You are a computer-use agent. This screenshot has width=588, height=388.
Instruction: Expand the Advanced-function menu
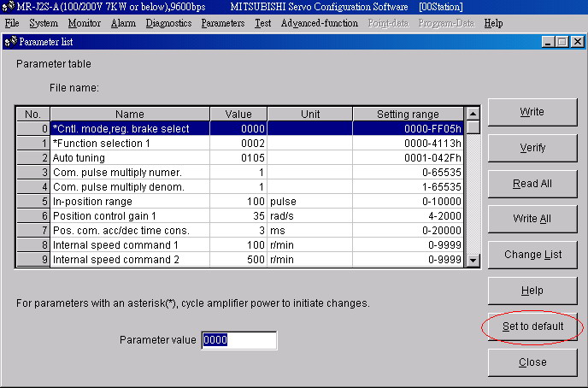(x=320, y=23)
